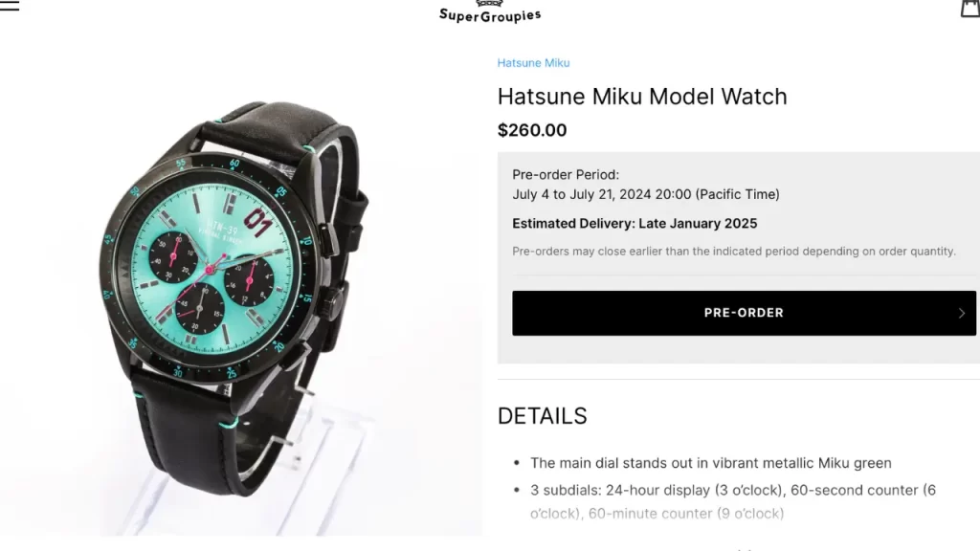
Task: Click the Hatsune Miku Model Watch title
Action: point(642,97)
